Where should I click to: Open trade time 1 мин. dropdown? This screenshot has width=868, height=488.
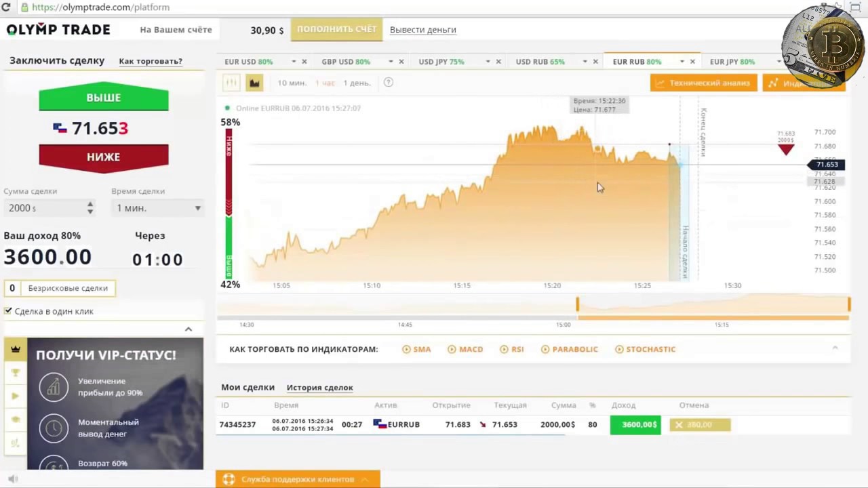click(x=157, y=208)
